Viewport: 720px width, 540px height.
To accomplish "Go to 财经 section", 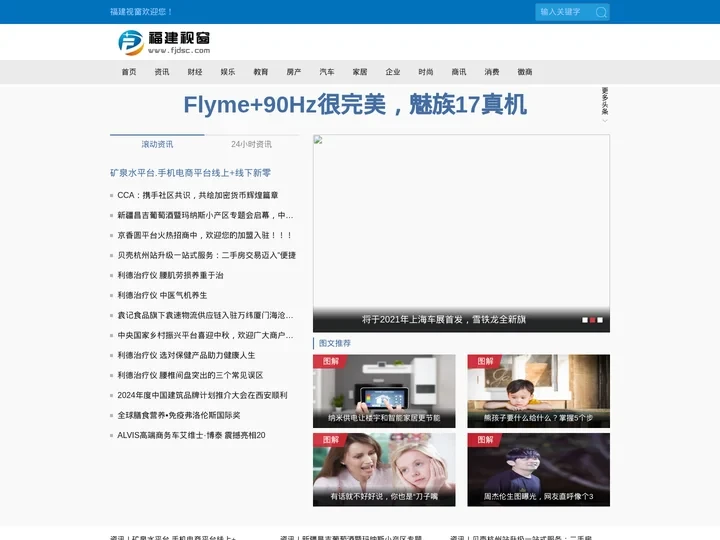I will [195, 72].
